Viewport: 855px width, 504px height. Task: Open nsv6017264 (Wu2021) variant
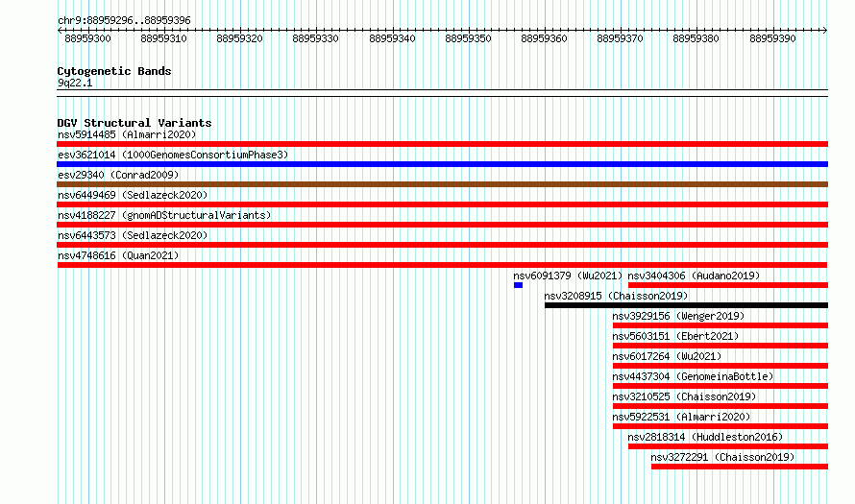(667, 356)
